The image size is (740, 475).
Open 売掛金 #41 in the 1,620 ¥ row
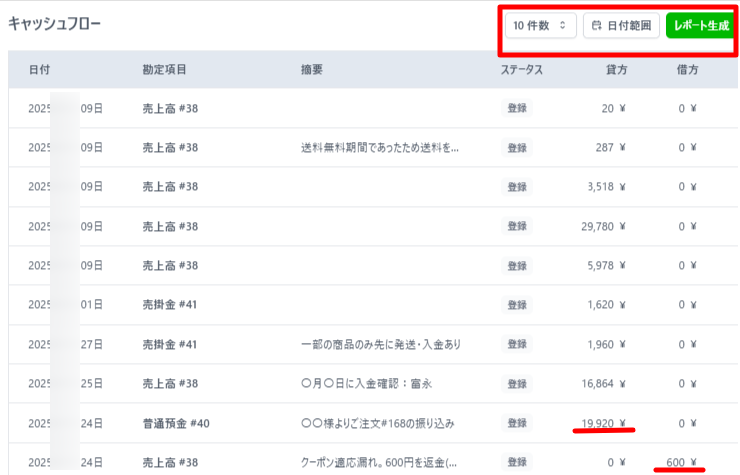(171, 304)
